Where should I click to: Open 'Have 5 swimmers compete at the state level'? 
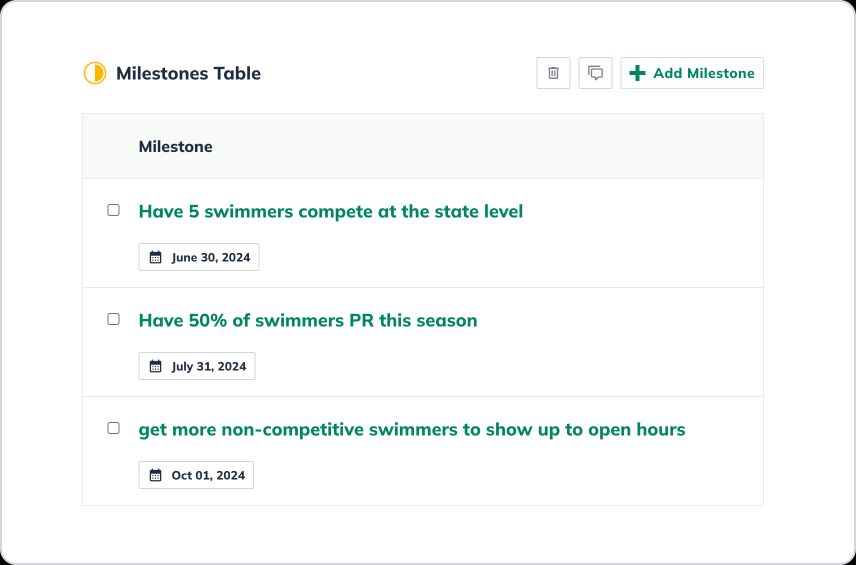pyautogui.click(x=330, y=211)
